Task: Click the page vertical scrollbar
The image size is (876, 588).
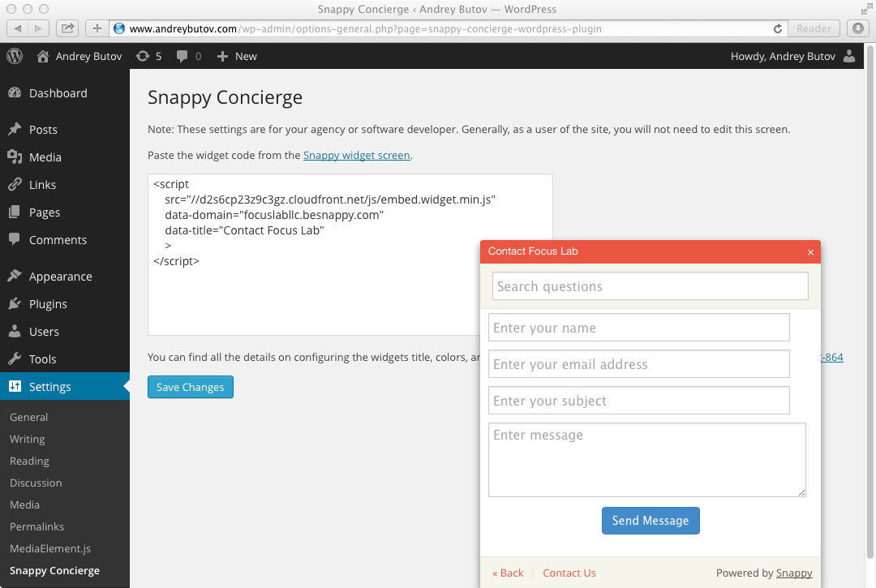Action: 870,302
